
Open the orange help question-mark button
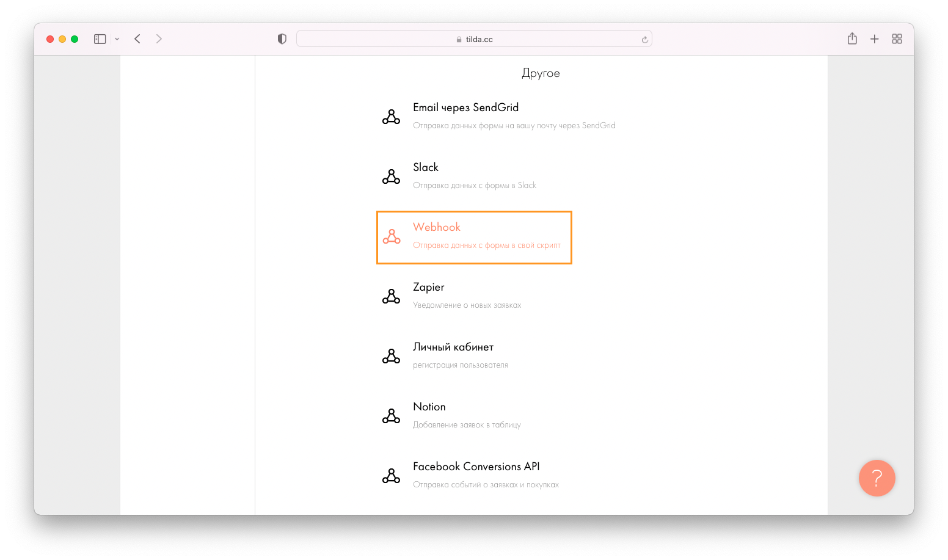pos(877,478)
